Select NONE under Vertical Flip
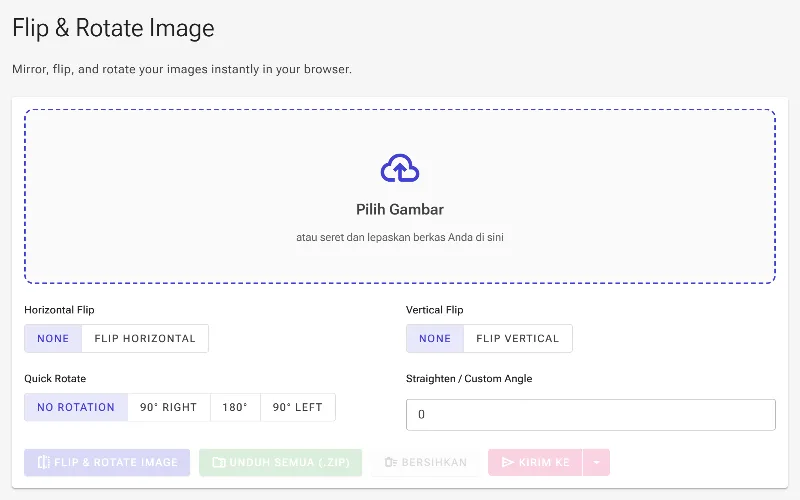This screenshot has height=500, width=800. point(435,338)
